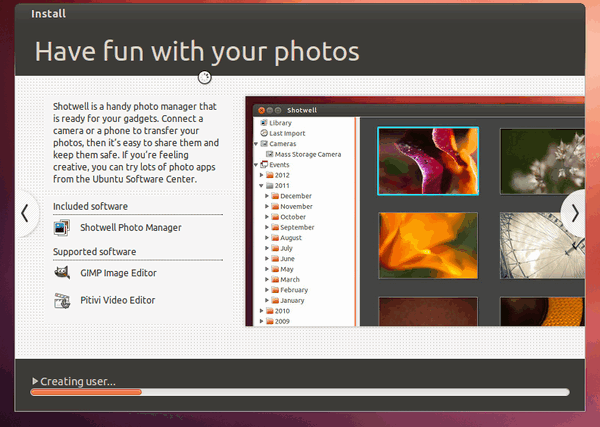Open the GIMP Image Editor label

tap(118, 272)
